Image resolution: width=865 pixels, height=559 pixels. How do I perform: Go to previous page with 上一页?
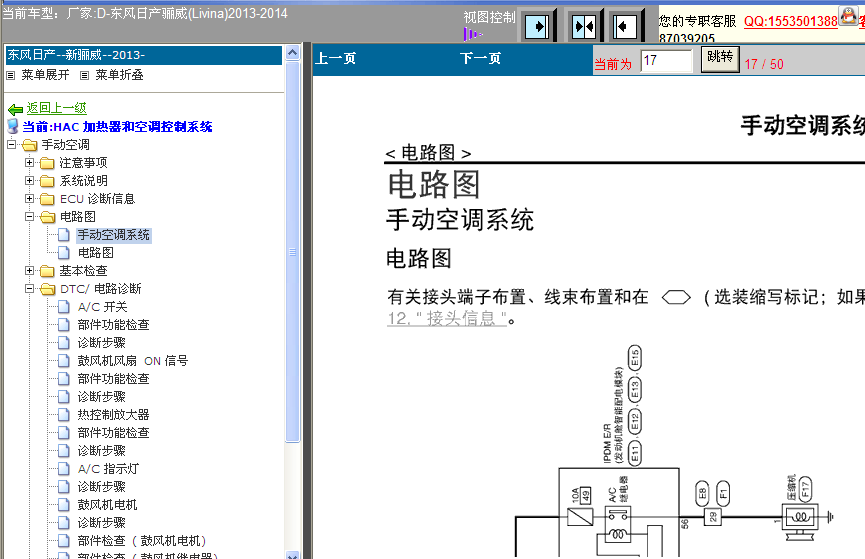[x=335, y=58]
